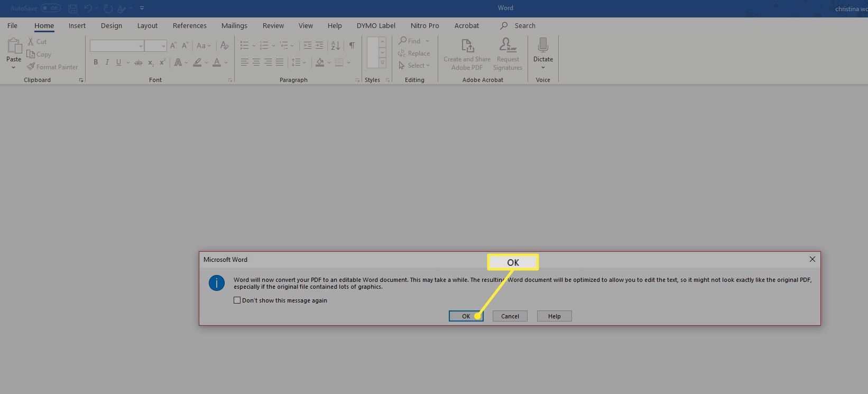Toggle Subscript formatting
This screenshot has height=394, width=868.
click(151, 62)
